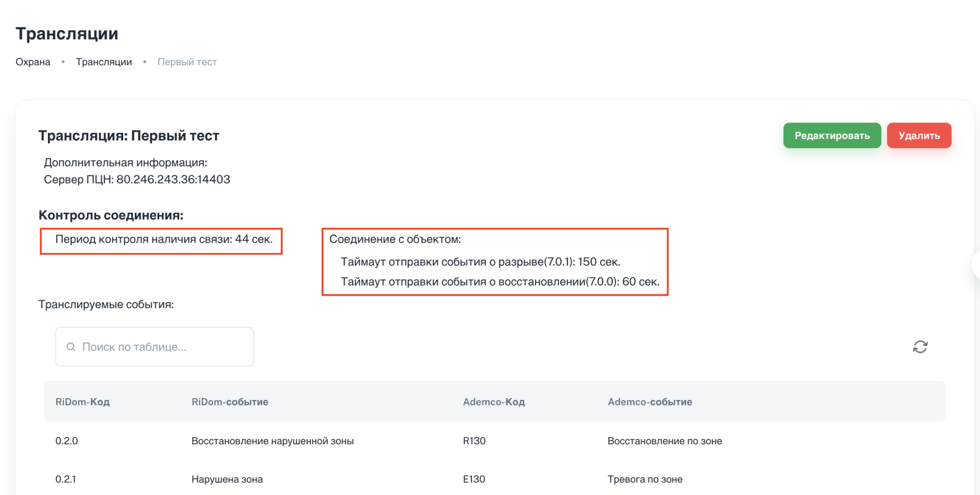Click the R130 Ademco code cell
Viewport: 980px width, 495px height.
(x=474, y=441)
